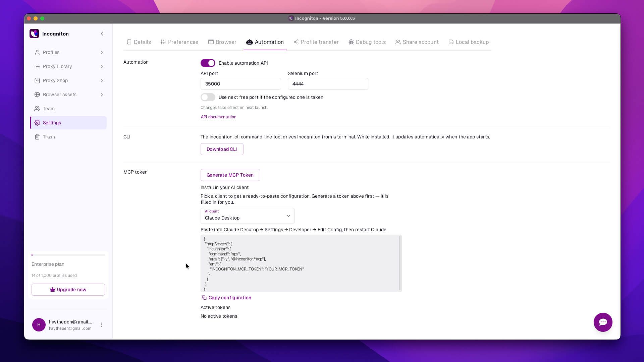This screenshot has width=644, height=362.
Task: Click the Trash bin icon
Action: pyautogui.click(x=37, y=137)
